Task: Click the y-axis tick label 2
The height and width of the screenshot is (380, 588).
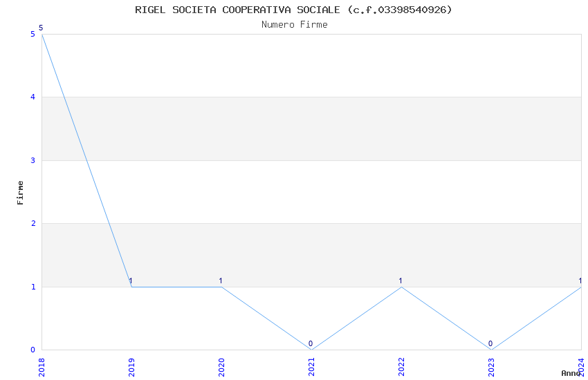Action: (33, 224)
